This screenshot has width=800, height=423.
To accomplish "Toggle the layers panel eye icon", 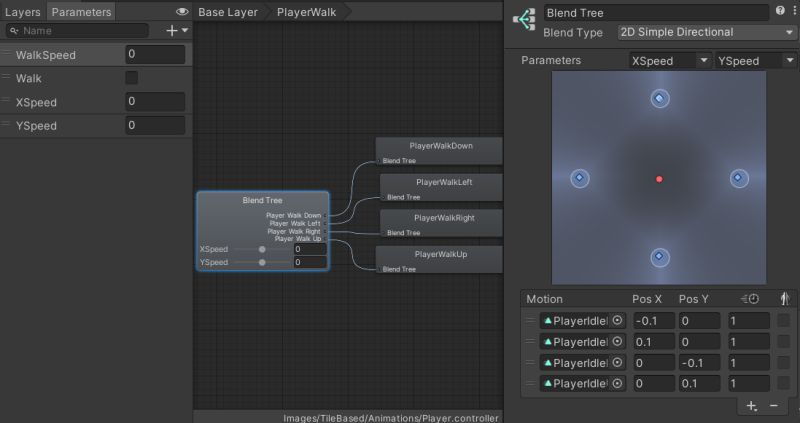I will (182, 12).
